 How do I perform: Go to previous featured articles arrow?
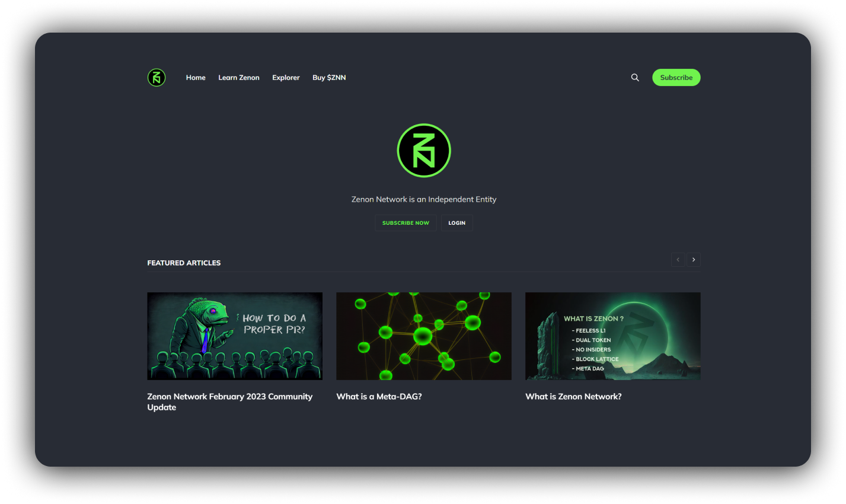[678, 260]
